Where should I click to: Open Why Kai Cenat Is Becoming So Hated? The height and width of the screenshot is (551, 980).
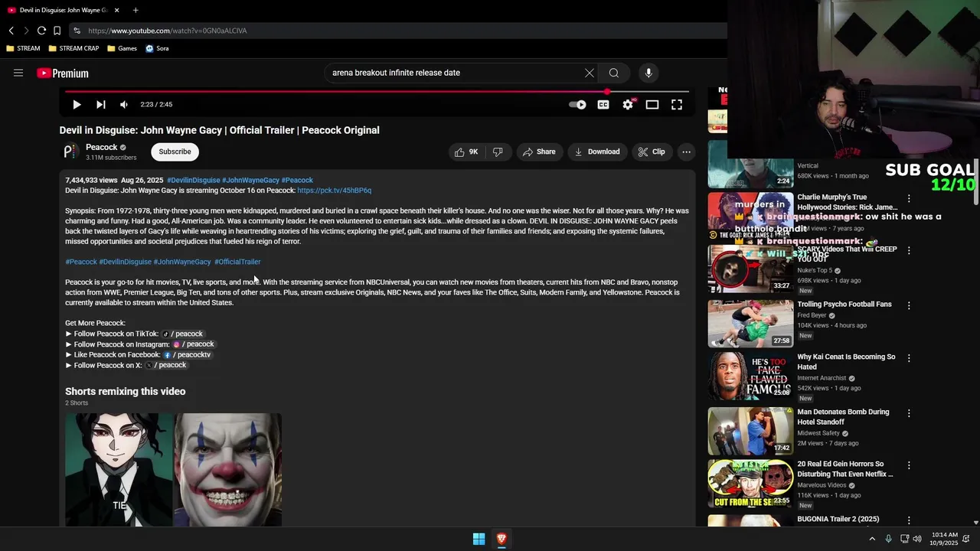point(846,361)
